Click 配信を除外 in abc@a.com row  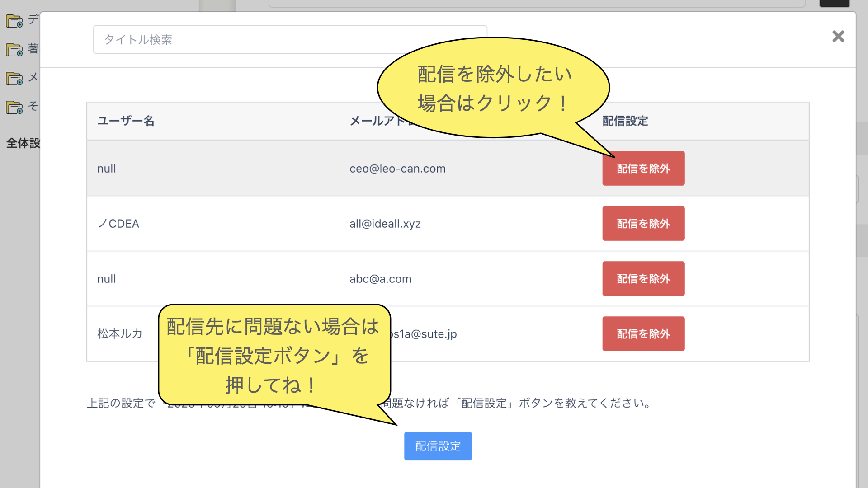pos(643,279)
